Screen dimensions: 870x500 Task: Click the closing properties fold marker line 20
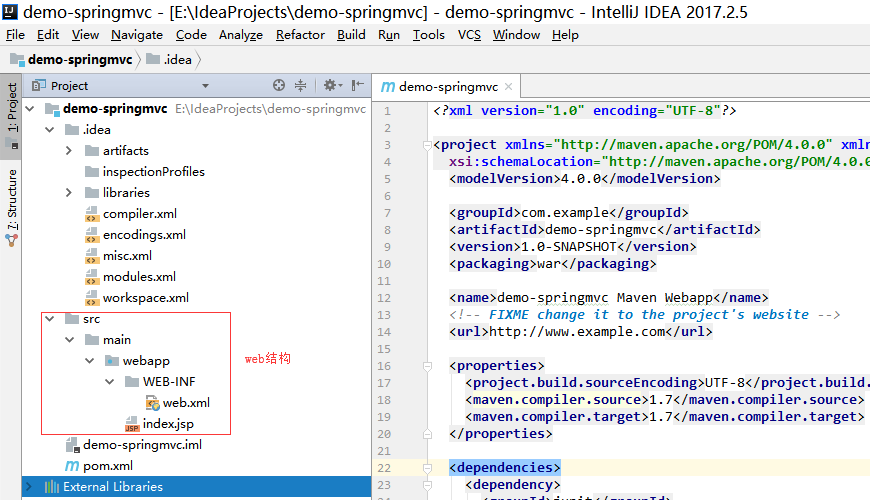[x=427, y=434]
